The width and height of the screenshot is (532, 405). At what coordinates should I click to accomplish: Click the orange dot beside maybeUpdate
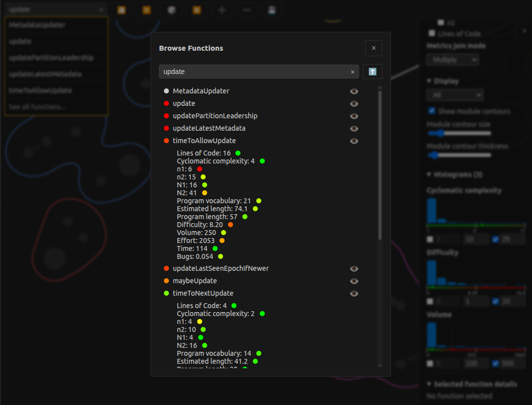(166, 281)
